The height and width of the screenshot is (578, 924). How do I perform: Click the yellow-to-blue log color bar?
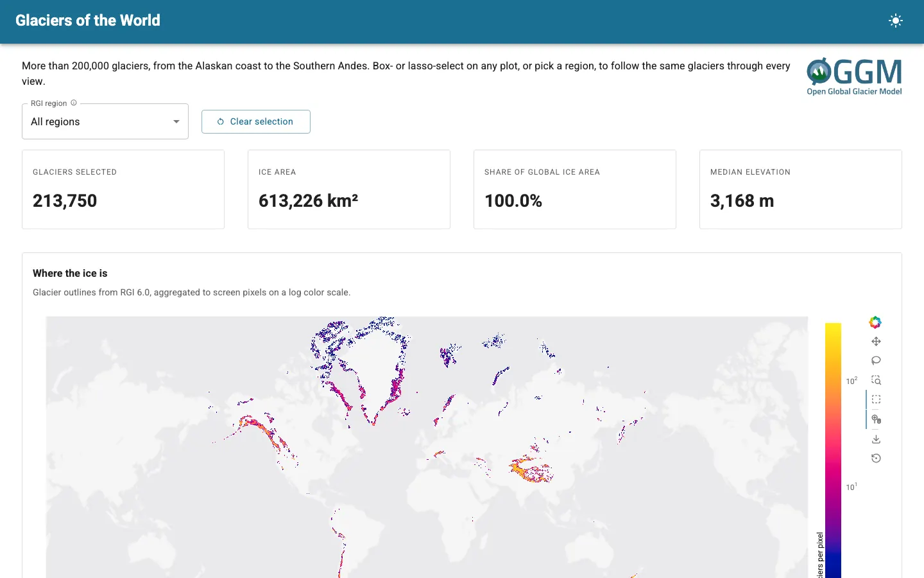point(833,450)
